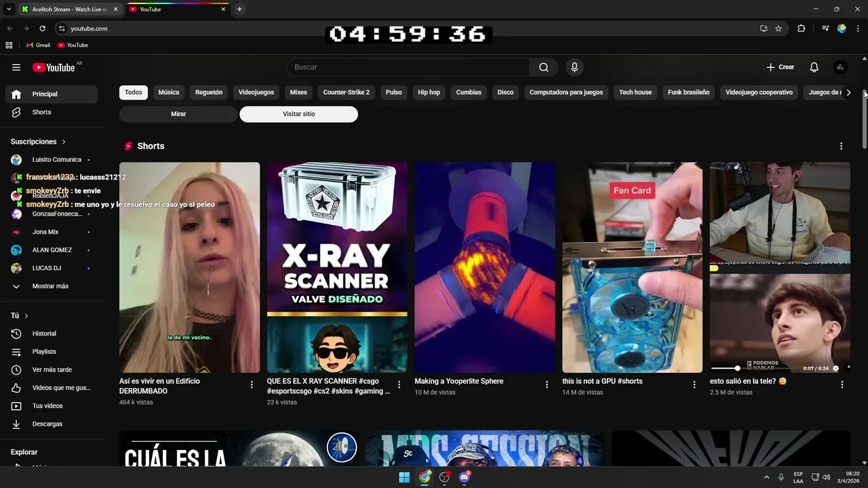This screenshot has width=868, height=488.
Task: Open Chrome apps grid in bookmarks bar
Action: pos(9,45)
